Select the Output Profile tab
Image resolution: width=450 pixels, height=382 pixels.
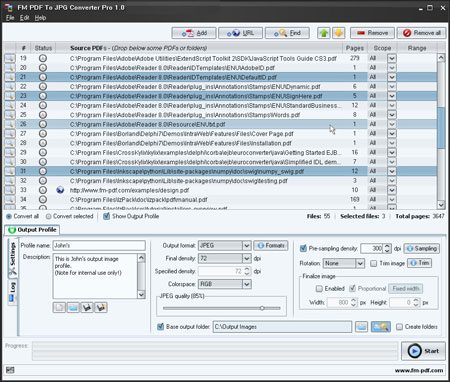tap(32, 230)
